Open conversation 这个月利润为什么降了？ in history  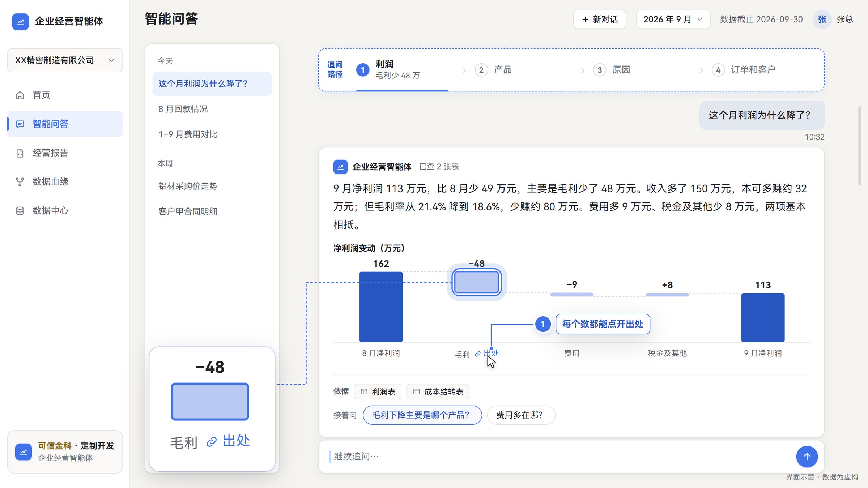click(212, 84)
